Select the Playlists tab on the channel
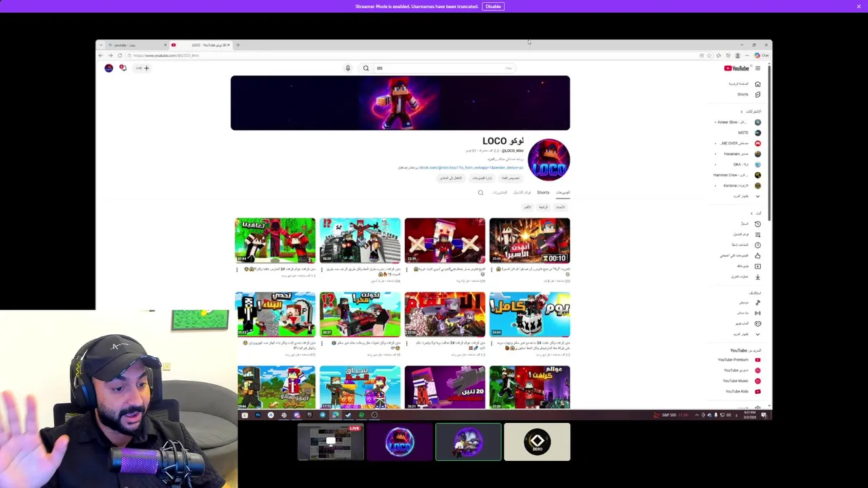Viewport: 868px width, 488px height. pyautogui.click(x=522, y=192)
